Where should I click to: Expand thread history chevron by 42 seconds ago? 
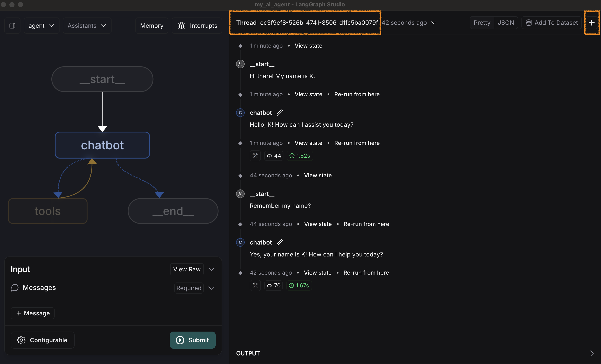tap(434, 23)
